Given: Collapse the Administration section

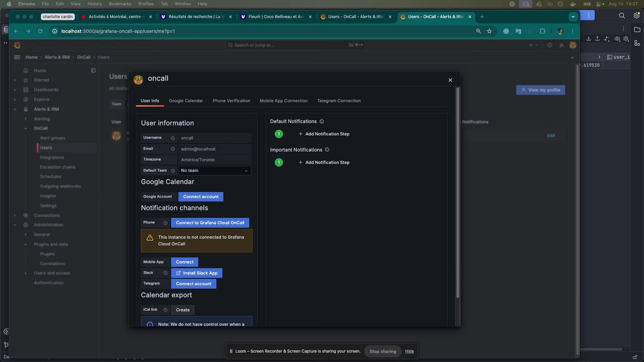Looking at the screenshot, I should 15,225.
